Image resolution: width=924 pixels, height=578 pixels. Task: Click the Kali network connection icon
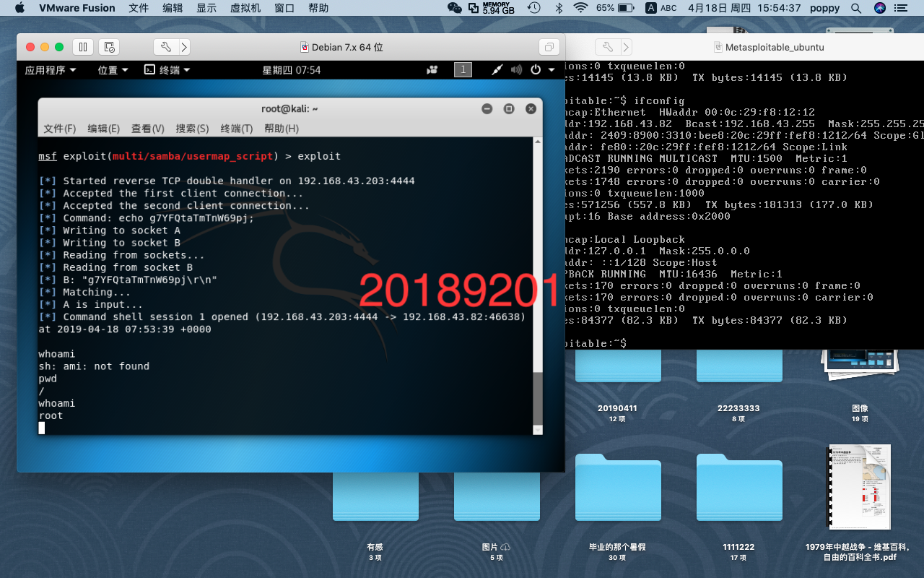coord(497,70)
